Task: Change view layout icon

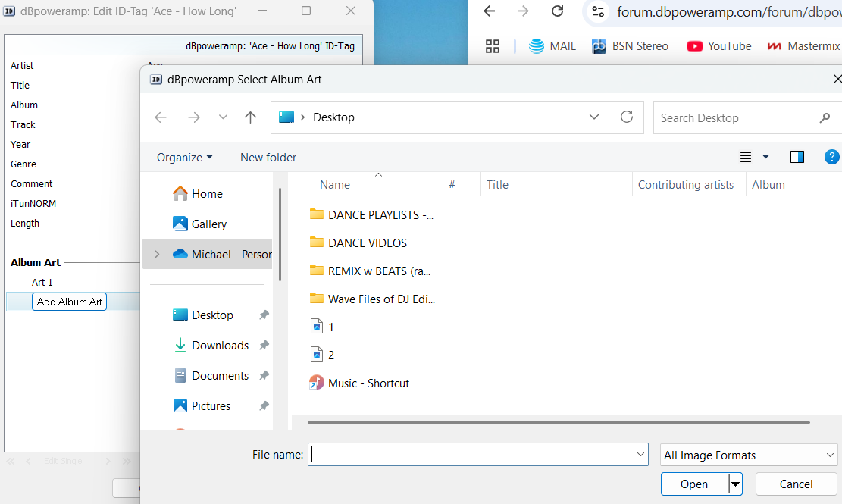Action: click(x=745, y=158)
